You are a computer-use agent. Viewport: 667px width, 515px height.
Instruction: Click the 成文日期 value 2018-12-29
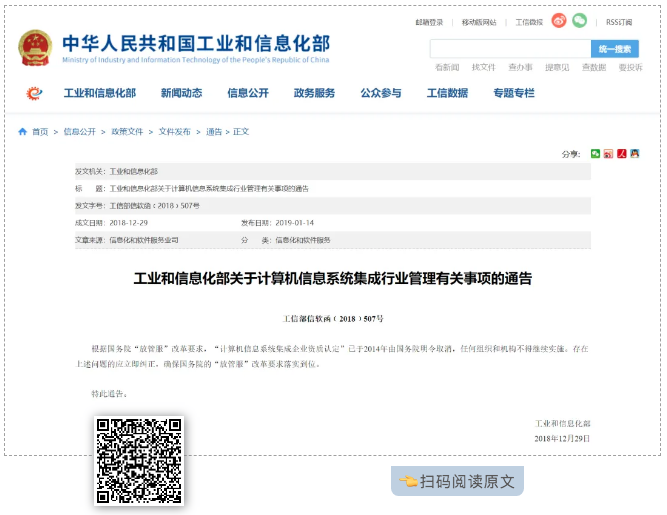[x=128, y=223]
